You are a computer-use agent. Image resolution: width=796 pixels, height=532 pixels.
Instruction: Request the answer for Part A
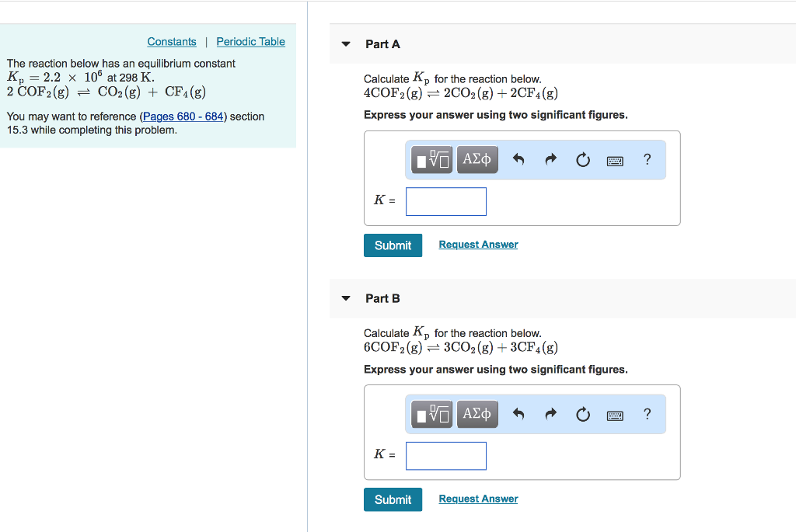pos(478,245)
